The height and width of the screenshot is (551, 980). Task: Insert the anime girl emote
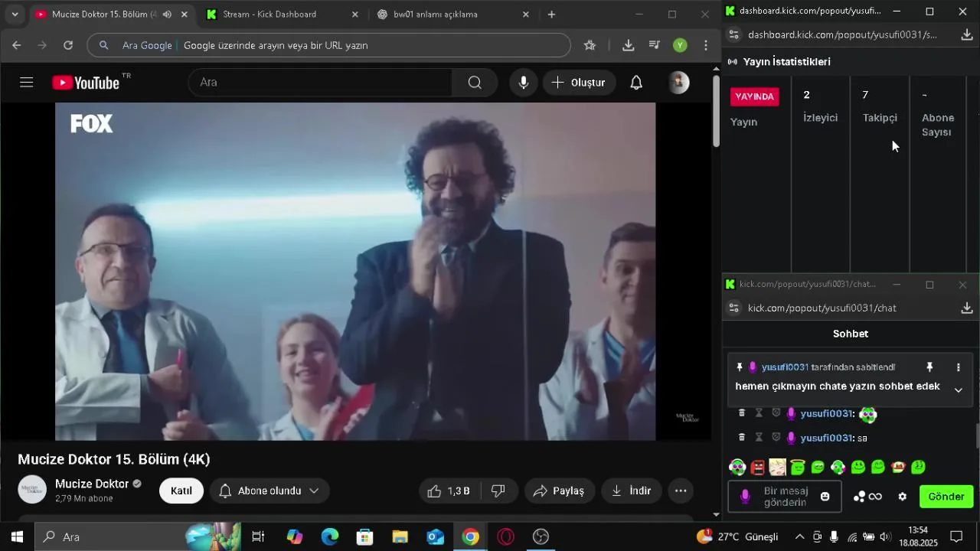pos(778,467)
